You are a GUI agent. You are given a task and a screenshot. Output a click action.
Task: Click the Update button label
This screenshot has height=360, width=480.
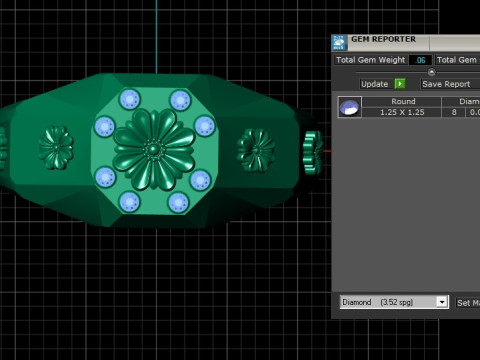pyautogui.click(x=375, y=84)
